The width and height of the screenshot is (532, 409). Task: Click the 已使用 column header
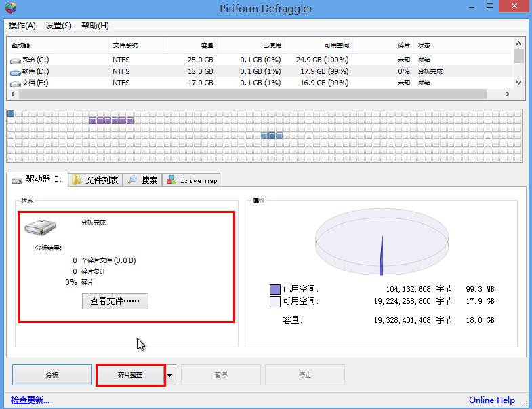(x=251, y=45)
